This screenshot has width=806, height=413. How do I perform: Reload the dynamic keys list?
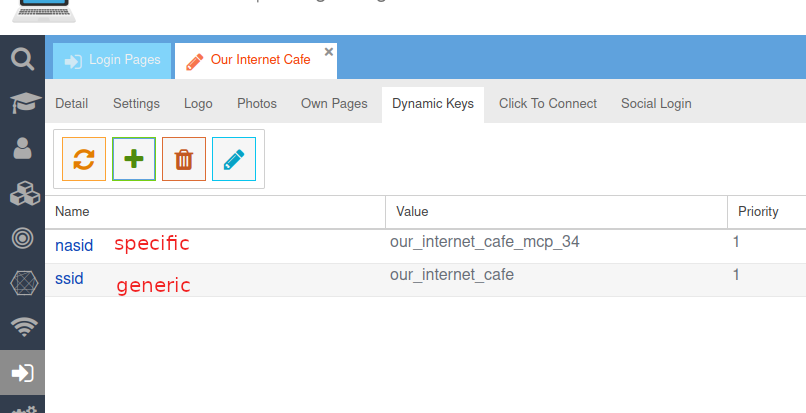tap(84, 159)
